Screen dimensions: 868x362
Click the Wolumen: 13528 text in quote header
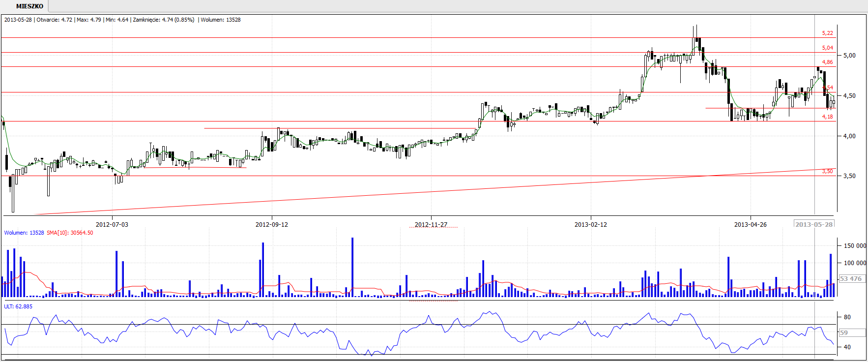pos(221,20)
